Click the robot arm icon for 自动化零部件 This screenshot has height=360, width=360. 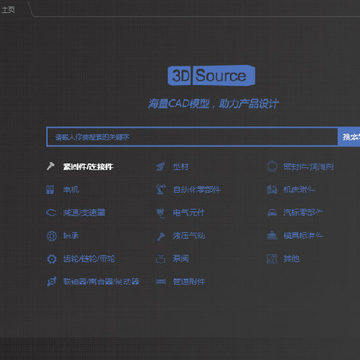tap(160, 189)
